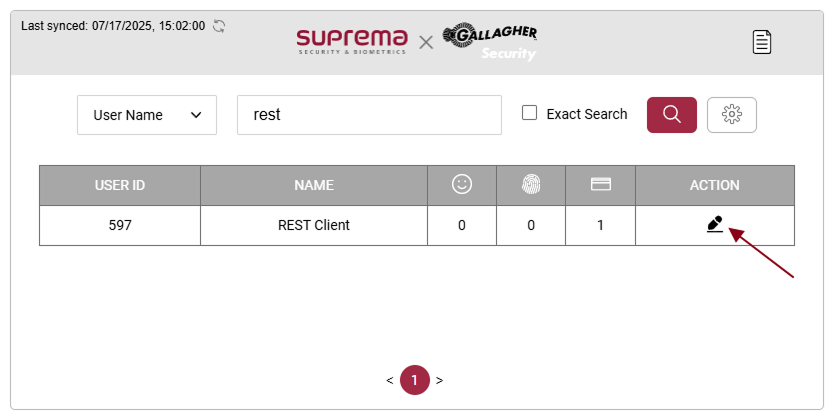Select the REST Client name cell

click(314, 225)
